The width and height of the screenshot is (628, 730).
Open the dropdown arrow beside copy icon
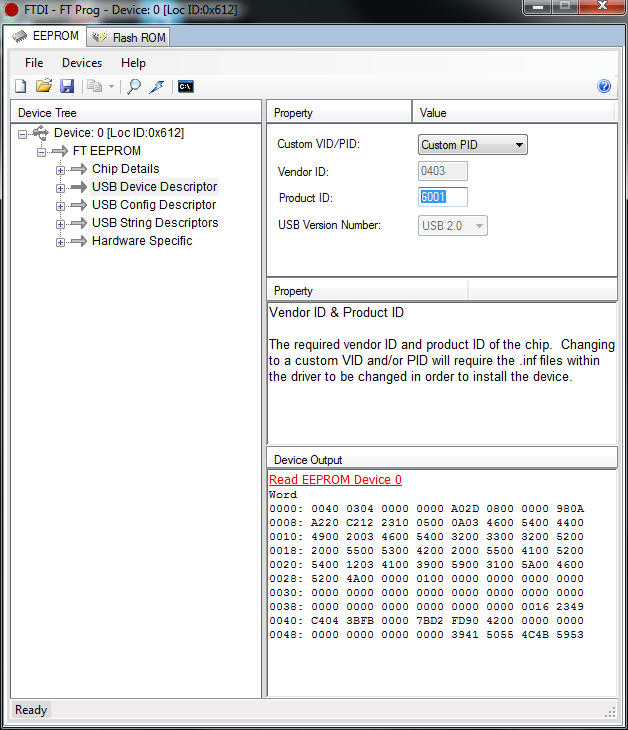(x=111, y=87)
